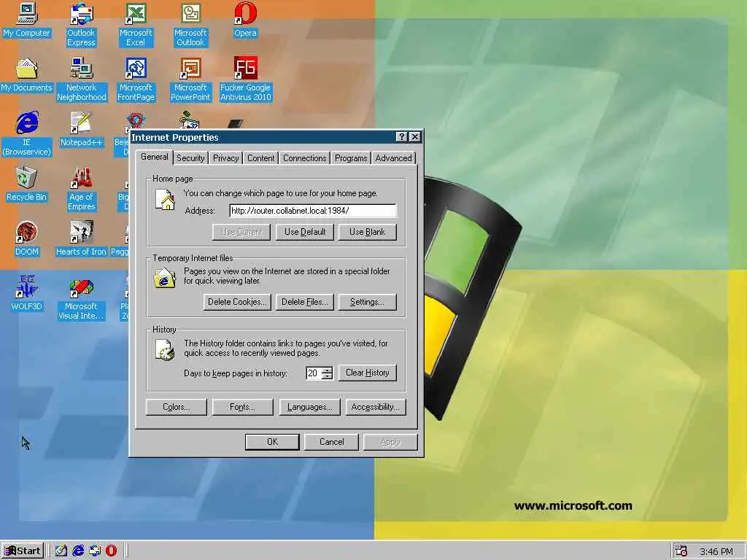
Task: Click the ? help button in title bar
Action: (402, 137)
